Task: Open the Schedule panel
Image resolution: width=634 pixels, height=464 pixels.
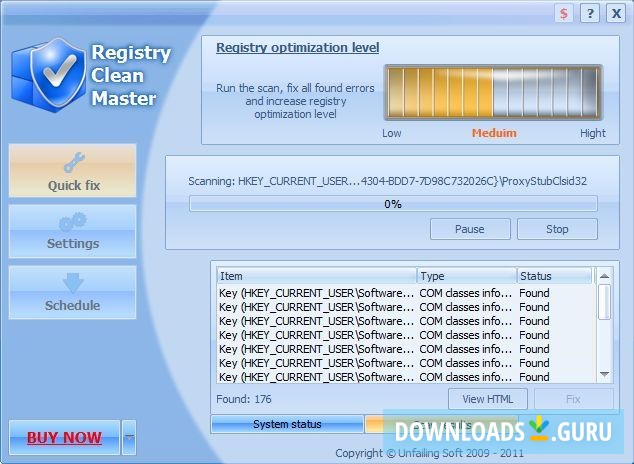Action: [73, 292]
